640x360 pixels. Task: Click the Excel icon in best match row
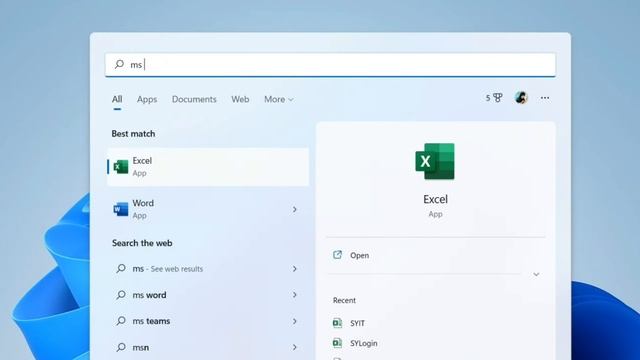(x=121, y=167)
